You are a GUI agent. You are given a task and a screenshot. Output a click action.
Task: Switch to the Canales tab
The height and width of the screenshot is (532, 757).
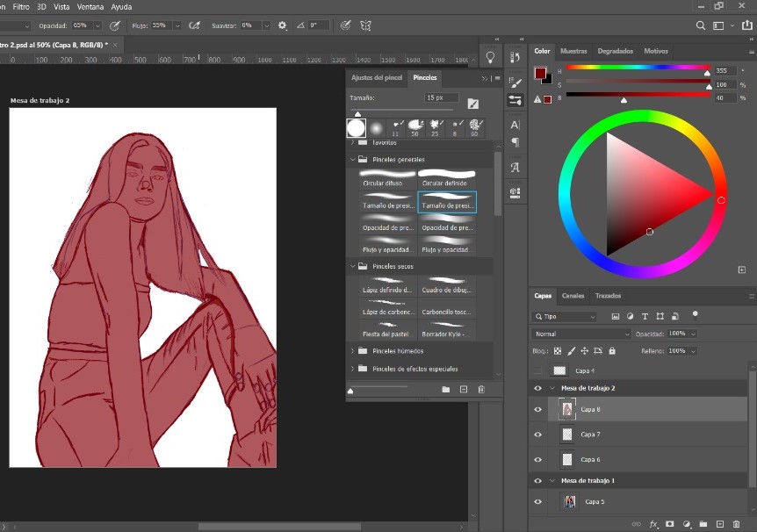tap(573, 296)
